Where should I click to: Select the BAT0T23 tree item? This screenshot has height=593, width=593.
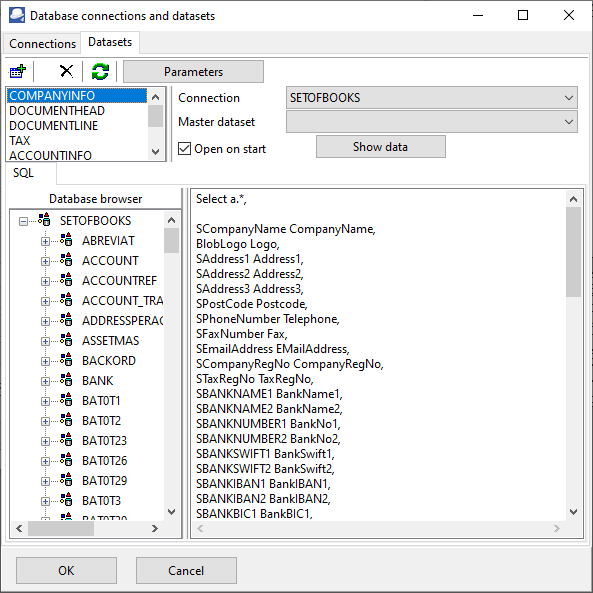pos(104,441)
